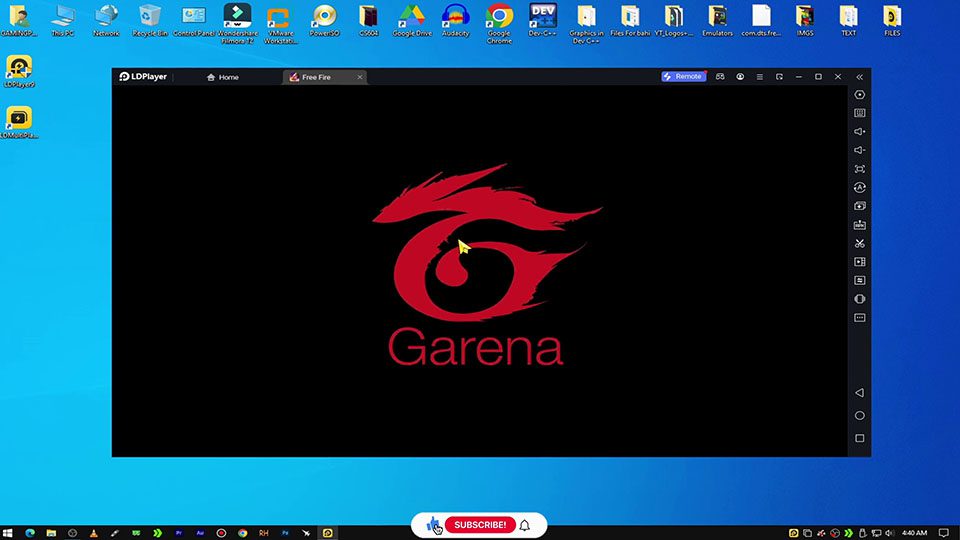Open keyboard mapping tool in LDPlayer sidebar

click(860, 113)
